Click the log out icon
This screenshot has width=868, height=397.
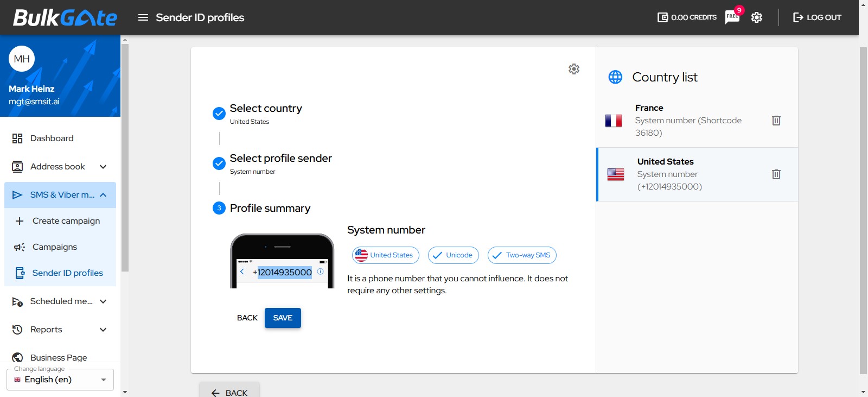(798, 17)
